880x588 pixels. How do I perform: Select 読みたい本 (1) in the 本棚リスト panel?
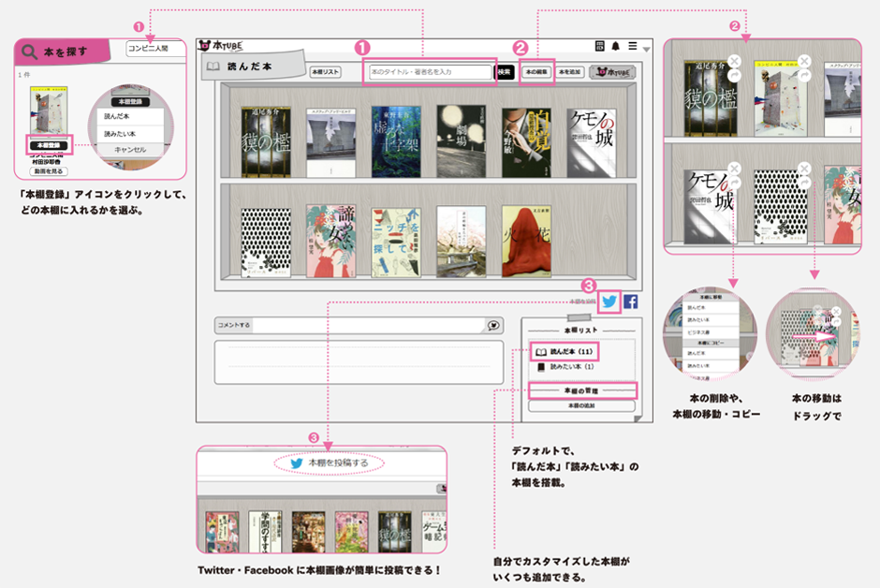pos(565,367)
